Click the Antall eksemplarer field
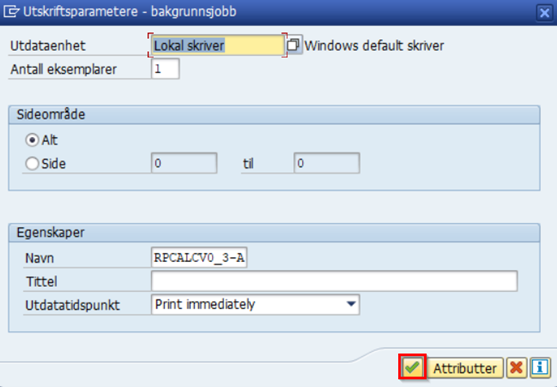The width and height of the screenshot is (557, 387). 165,69
